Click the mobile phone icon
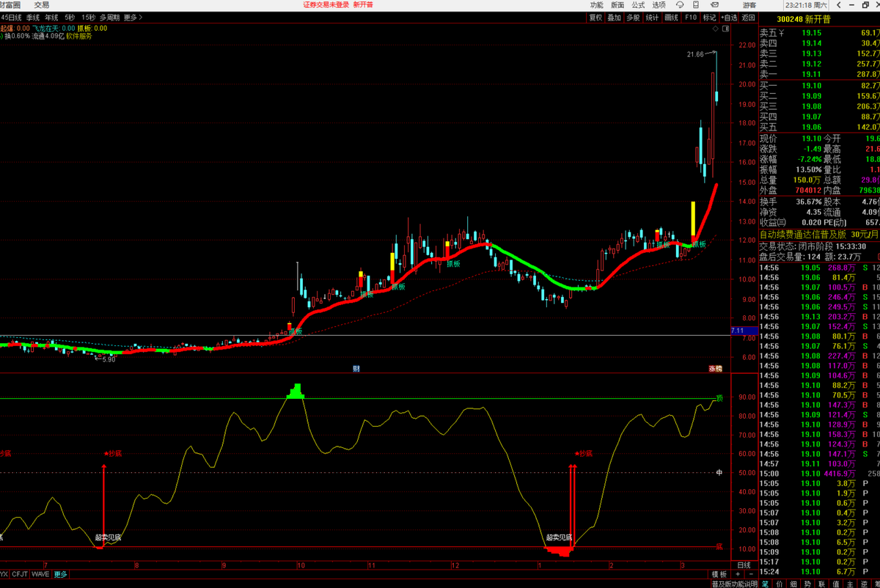Viewport: 880px width, 588px height. (695, 4)
